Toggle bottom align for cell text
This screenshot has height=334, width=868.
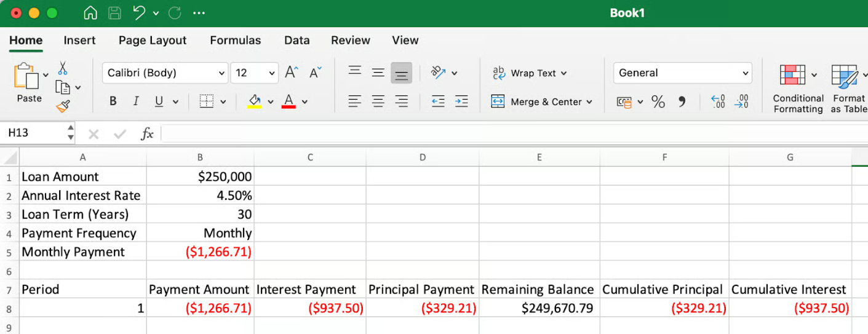(x=401, y=73)
